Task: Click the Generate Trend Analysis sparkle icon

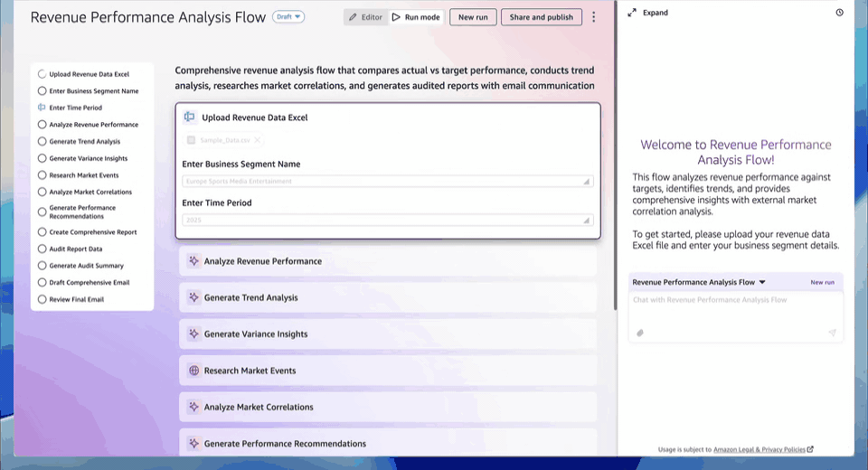Action: (x=193, y=297)
